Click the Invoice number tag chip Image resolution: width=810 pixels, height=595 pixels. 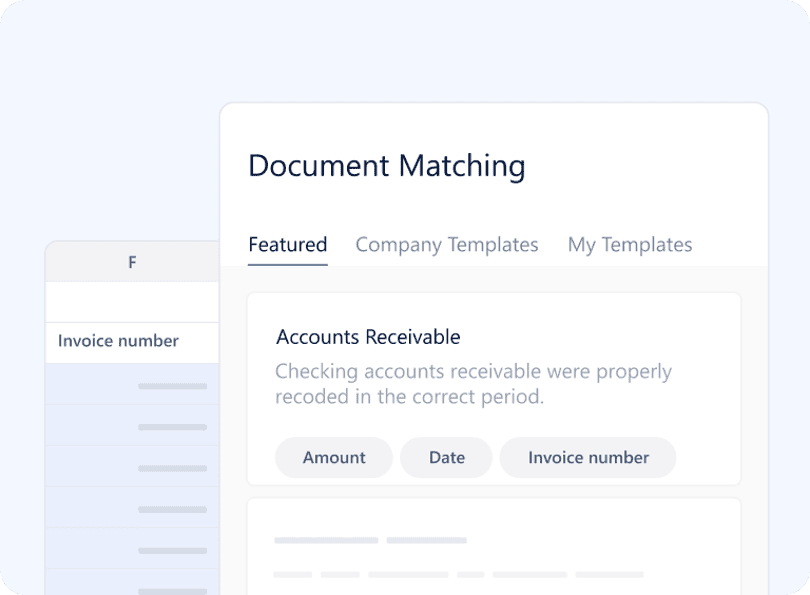(x=588, y=458)
